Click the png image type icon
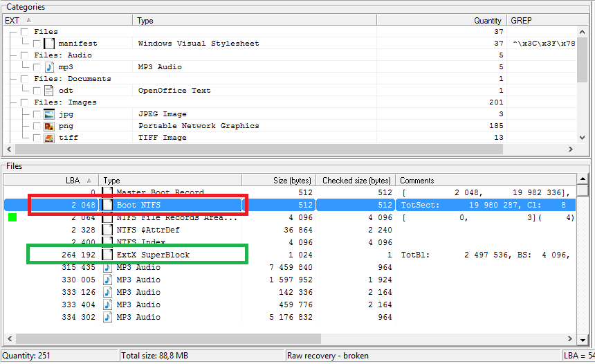The height and width of the screenshot is (364, 595). point(49,126)
